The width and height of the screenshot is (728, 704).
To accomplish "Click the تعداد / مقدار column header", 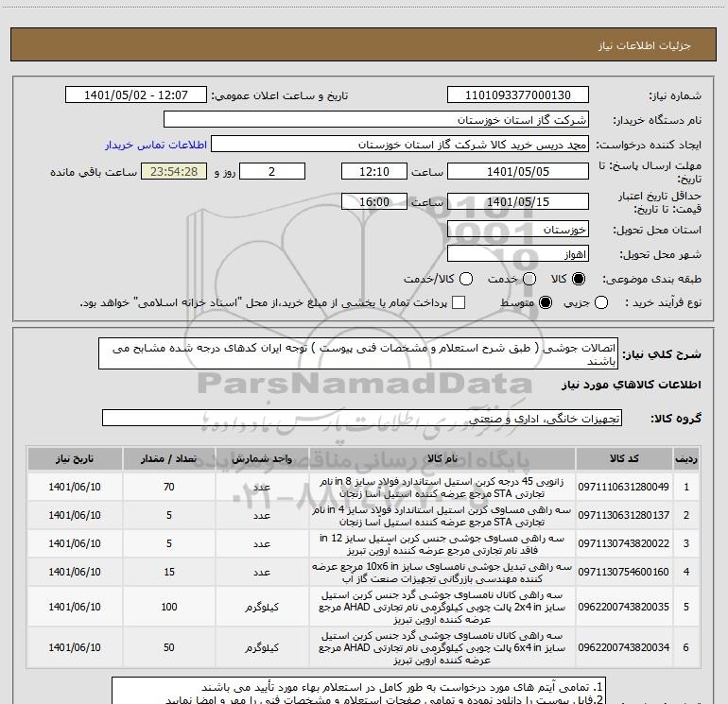I will point(169,459).
